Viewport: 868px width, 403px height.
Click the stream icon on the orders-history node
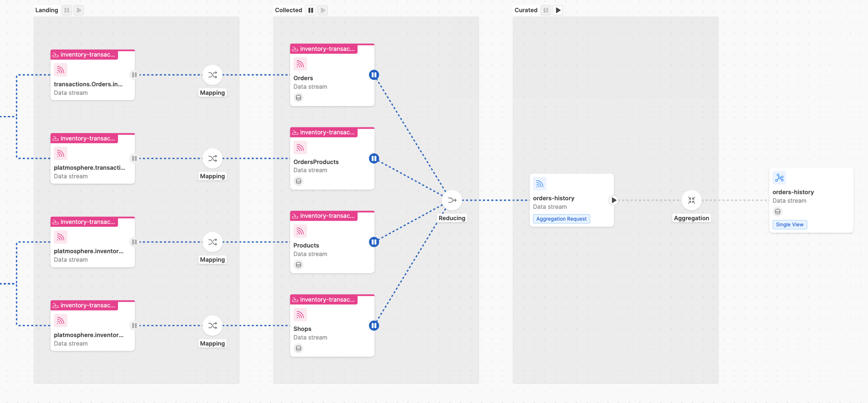(539, 184)
